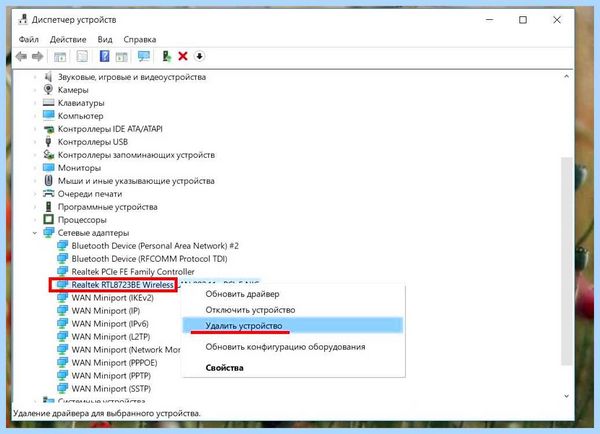Click the show/hide console tree toolbar icon
The width and height of the screenshot is (600, 434).
(60, 57)
